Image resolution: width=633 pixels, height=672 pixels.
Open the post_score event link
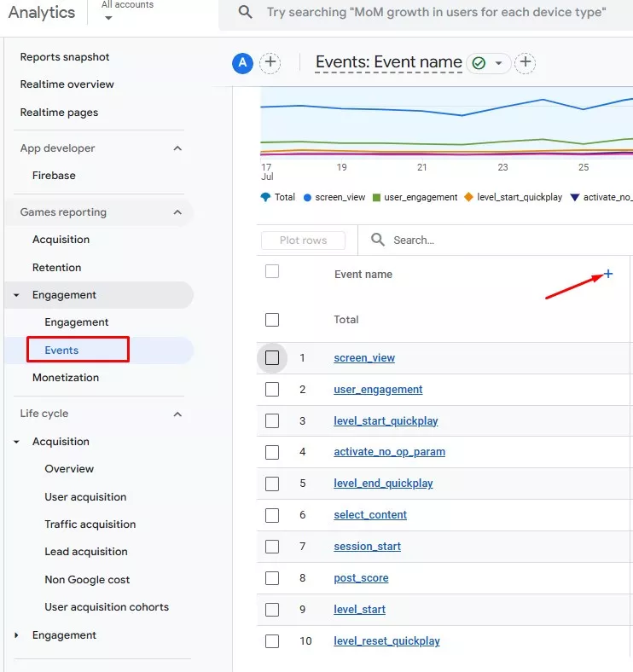[361, 578]
